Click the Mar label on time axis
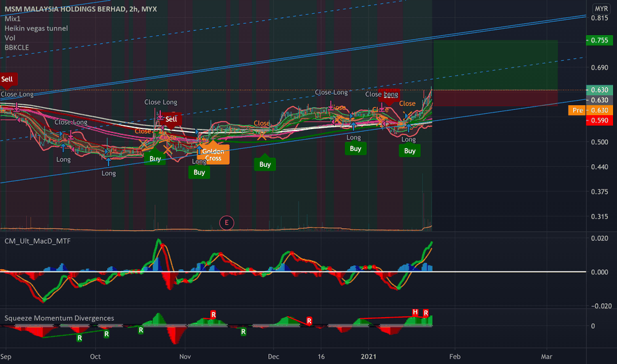The height and width of the screenshot is (364, 617). [x=547, y=357]
